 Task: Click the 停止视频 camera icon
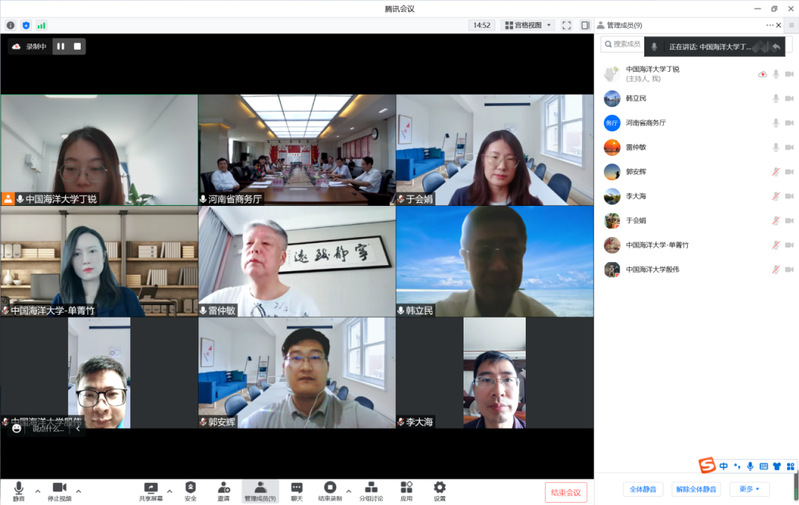[59, 490]
